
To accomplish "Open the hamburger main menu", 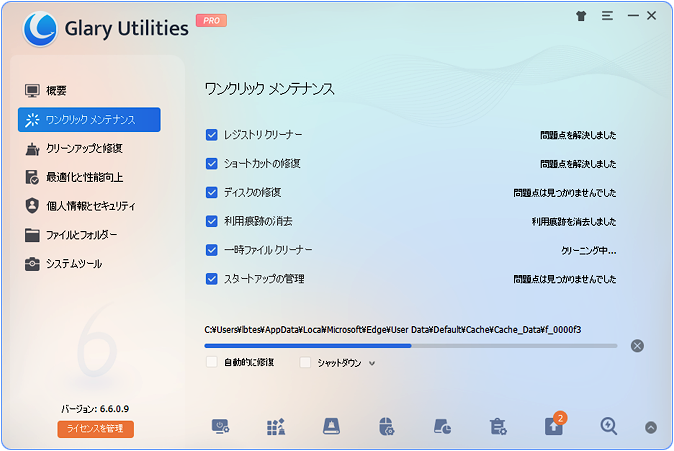I will point(607,16).
